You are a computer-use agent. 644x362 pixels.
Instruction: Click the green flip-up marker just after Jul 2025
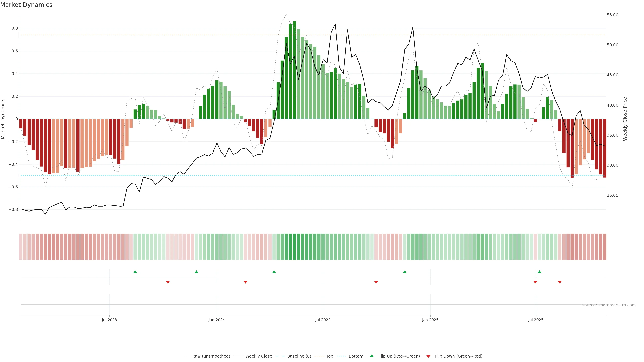tap(539, 272)
